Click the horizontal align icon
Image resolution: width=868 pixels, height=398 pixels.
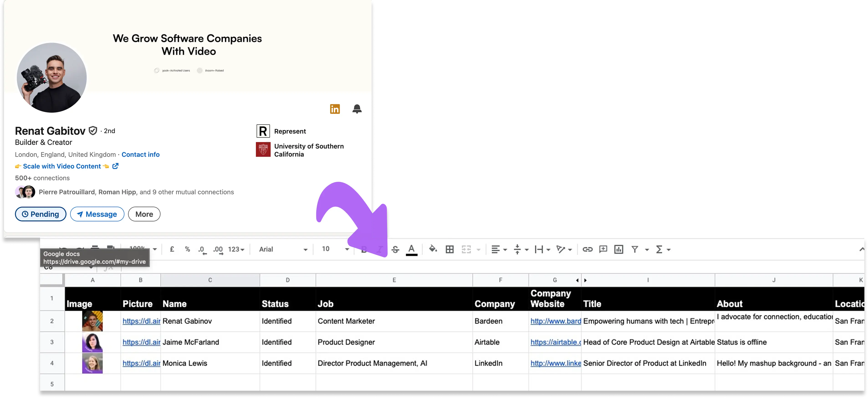495,249
